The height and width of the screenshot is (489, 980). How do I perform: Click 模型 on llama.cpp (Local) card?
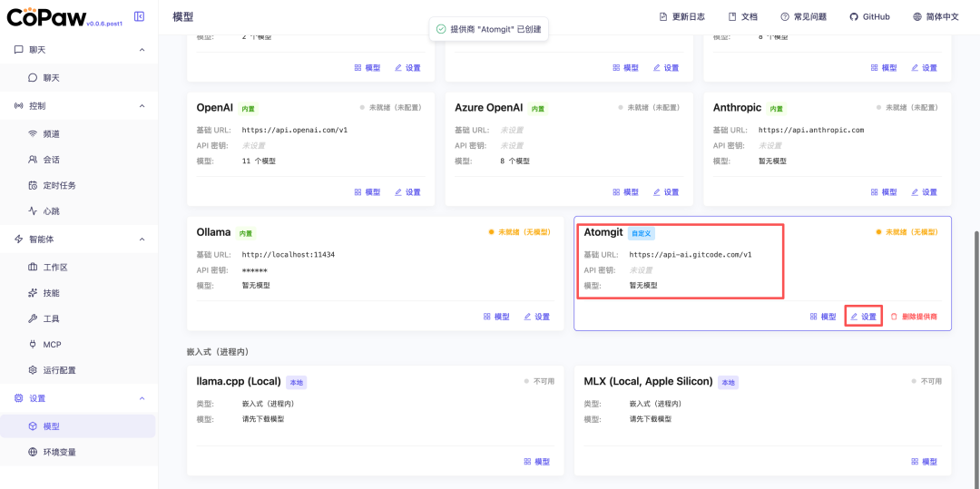[537, 462]
